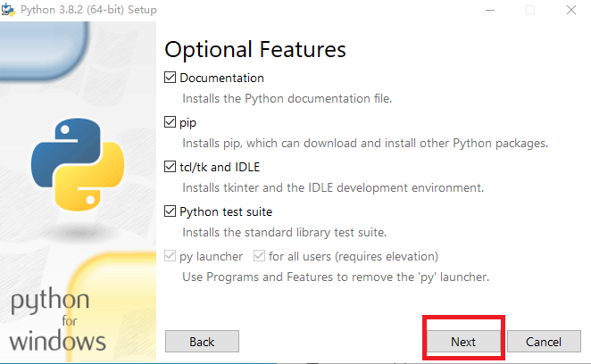Viewport: 591px width, 364px height.
Task: Click the Python documentation file description text
Action: click(x=287, y=98)
